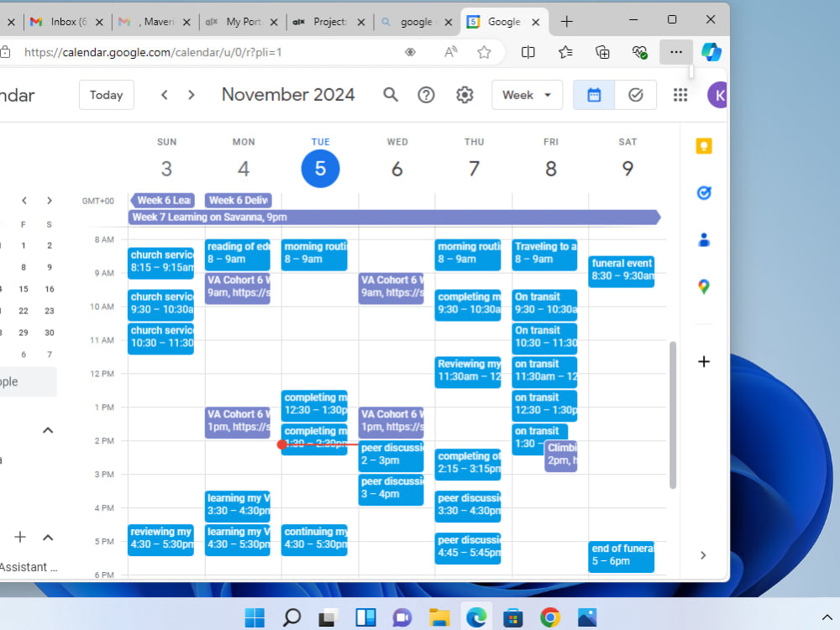Open Google Tasks in side panel
Viewport: 840px width, 630px height.
704,193
